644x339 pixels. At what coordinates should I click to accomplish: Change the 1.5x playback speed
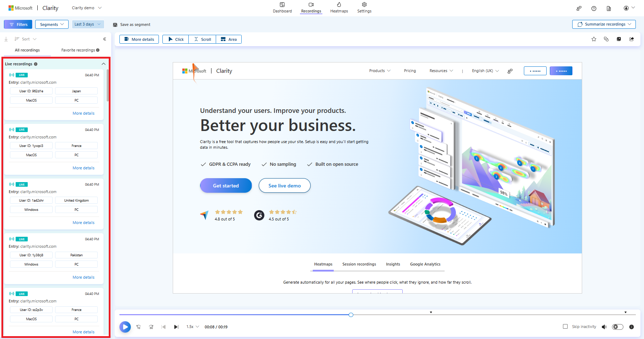193,327
